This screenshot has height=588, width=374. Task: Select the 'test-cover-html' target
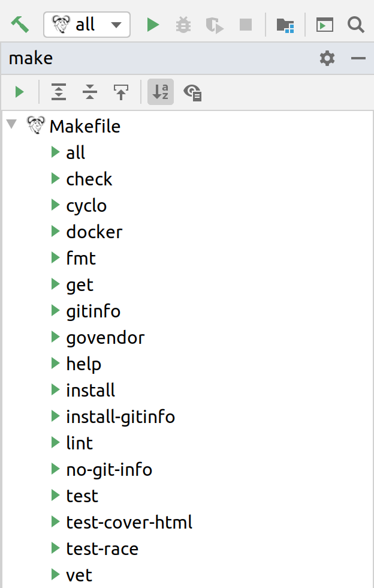tap(129, 522)
